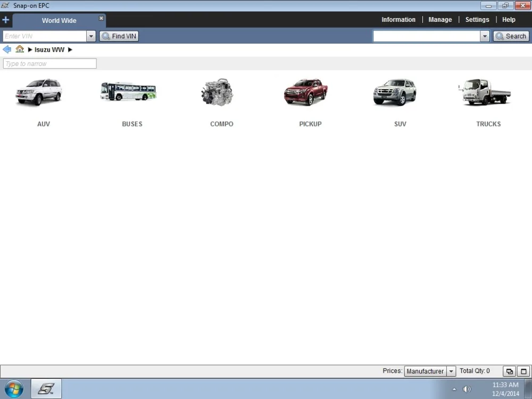Click the Total Qty: 0 status text
532x399 pixels.
pos(475,371)
